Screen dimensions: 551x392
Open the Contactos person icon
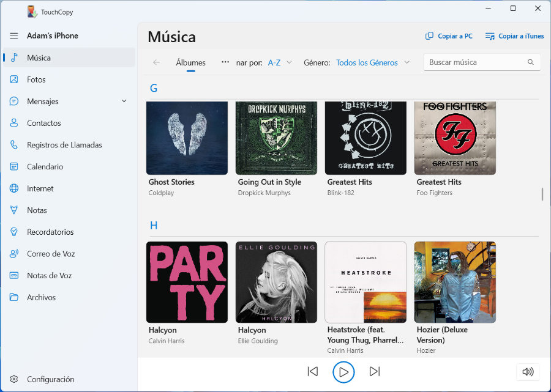pyautogui.click(x=14, y=123)
